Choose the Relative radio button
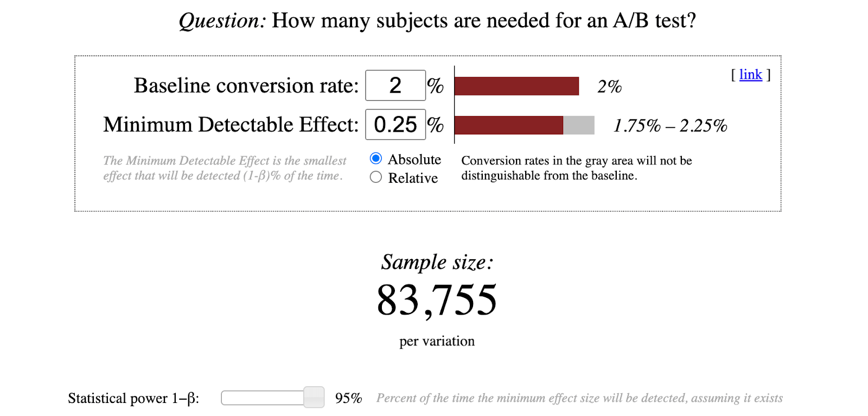The image size is (868, 416). [x=375, y=177]
